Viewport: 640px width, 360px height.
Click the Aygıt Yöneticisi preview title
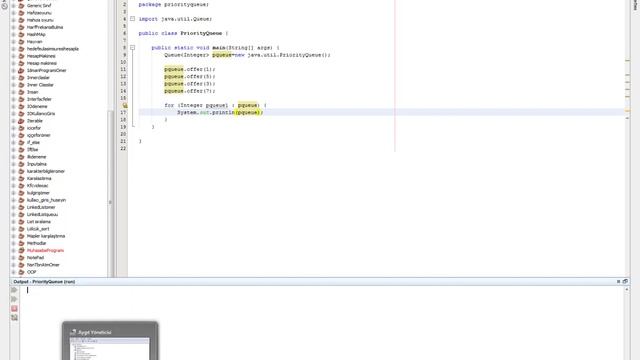(x=94, y=332)
